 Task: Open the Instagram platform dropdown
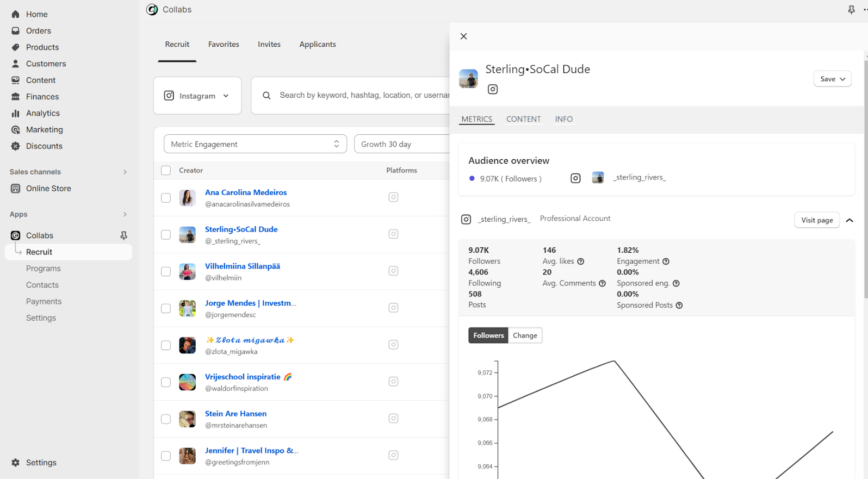click(197, 96)
